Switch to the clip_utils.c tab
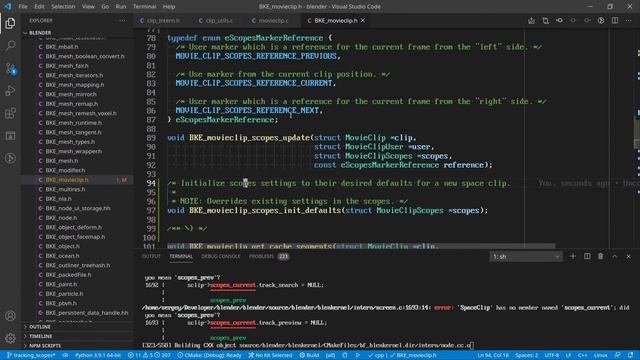This screenshot has width=640, height=360. [219, 20]
